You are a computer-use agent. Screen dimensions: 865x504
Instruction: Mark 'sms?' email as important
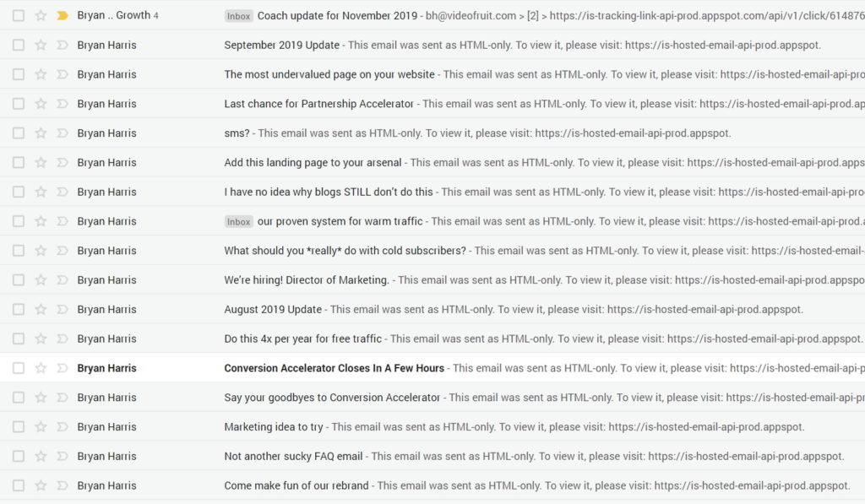point(63,133)
